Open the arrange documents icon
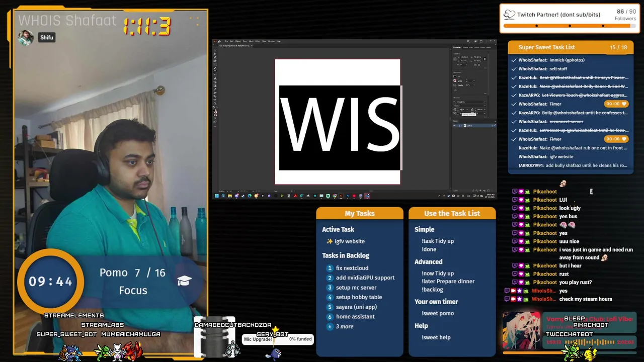The height and width of the screenshot is (362, 644). [x=476, y=41]
